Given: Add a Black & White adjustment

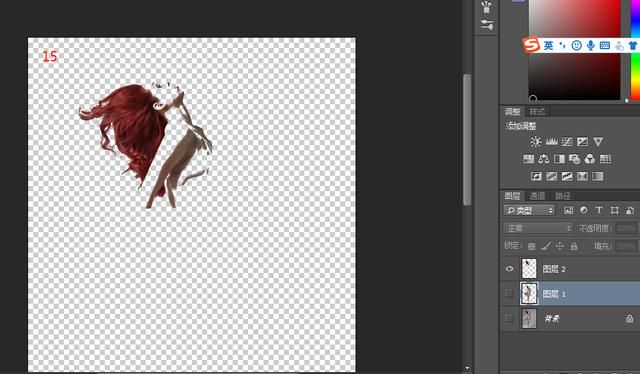Looking at the screenshot, I should pyautogui.click(x=559, y=159).
